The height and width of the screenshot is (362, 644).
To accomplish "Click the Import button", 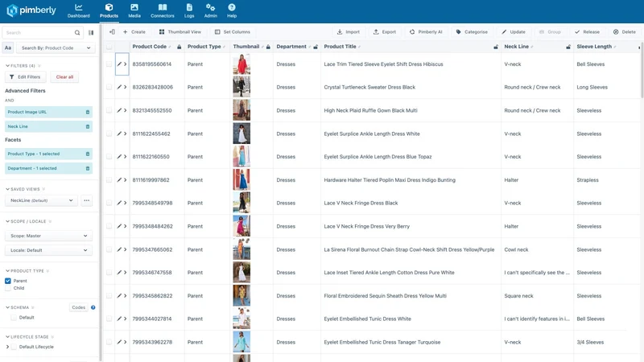I will click(349, 31).
